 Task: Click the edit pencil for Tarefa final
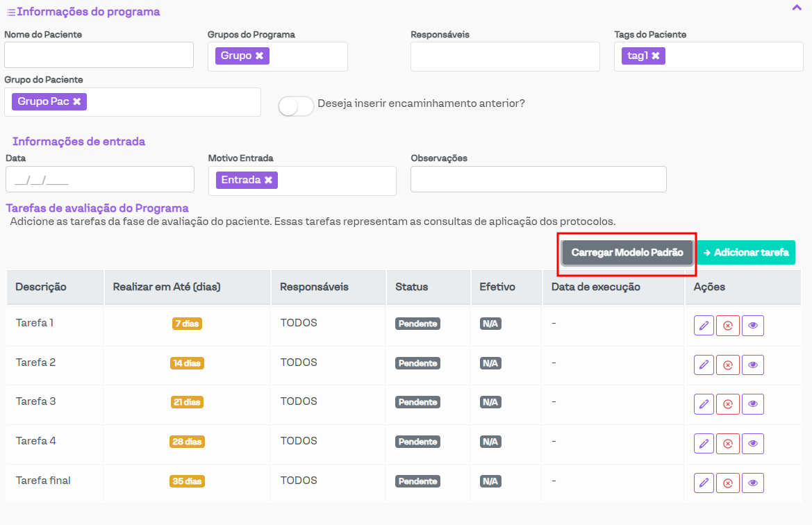[x=704, y=483]
